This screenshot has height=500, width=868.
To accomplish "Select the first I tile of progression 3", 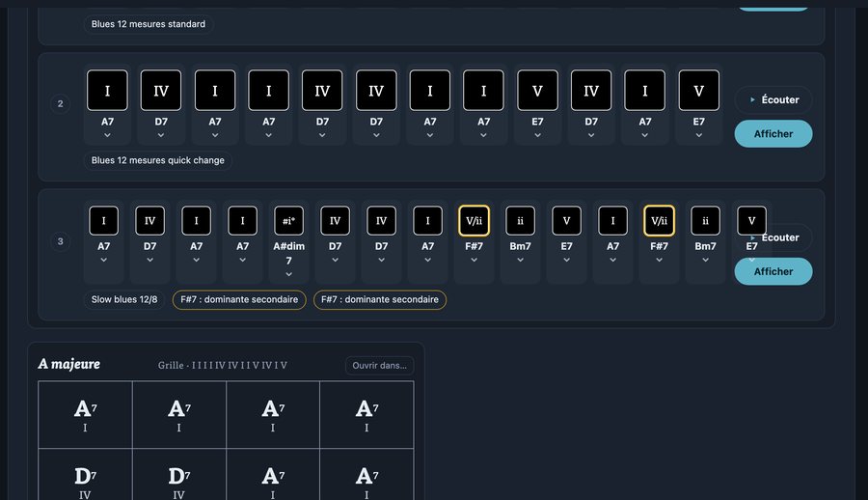I will tap(103, 221).
